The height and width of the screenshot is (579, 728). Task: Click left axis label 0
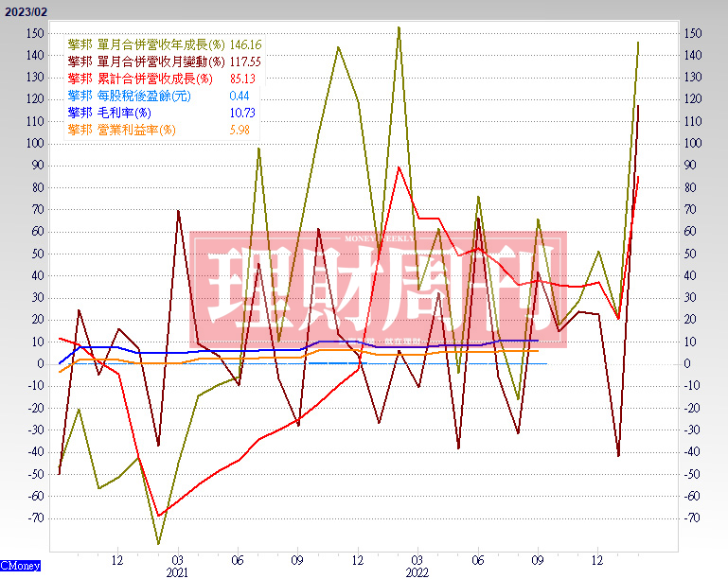tap(41, 363)
